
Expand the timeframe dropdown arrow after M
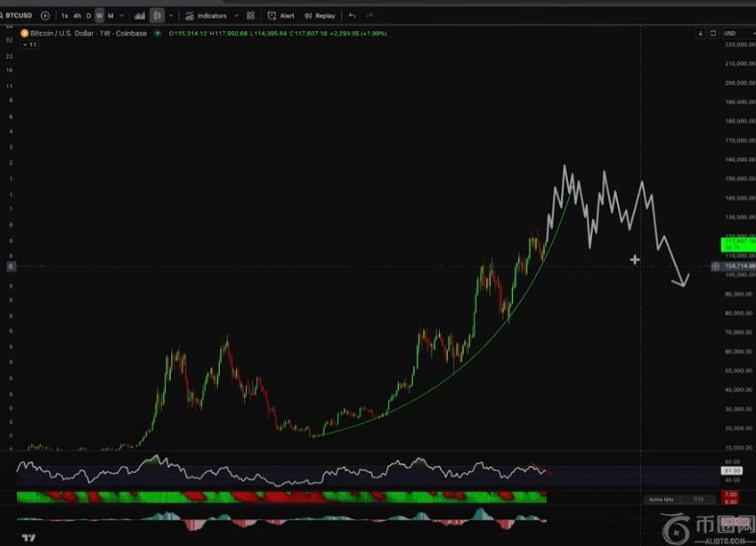point(122,15)
